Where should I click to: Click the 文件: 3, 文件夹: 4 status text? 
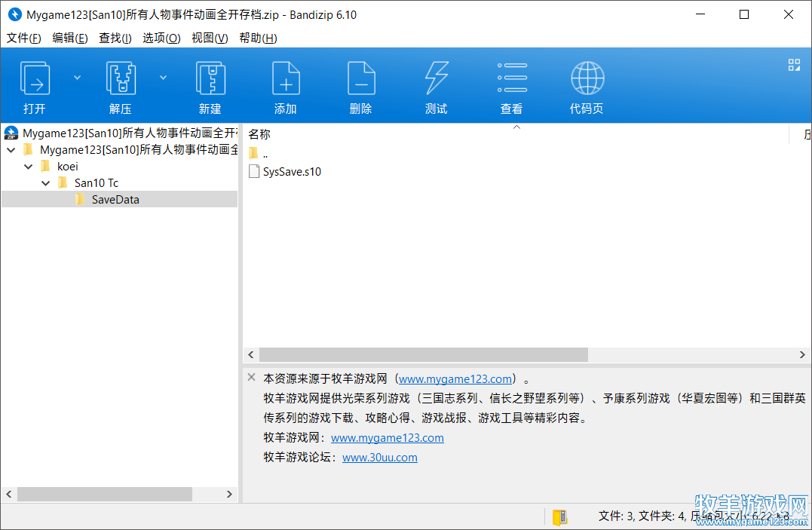[x=642, y=516]
